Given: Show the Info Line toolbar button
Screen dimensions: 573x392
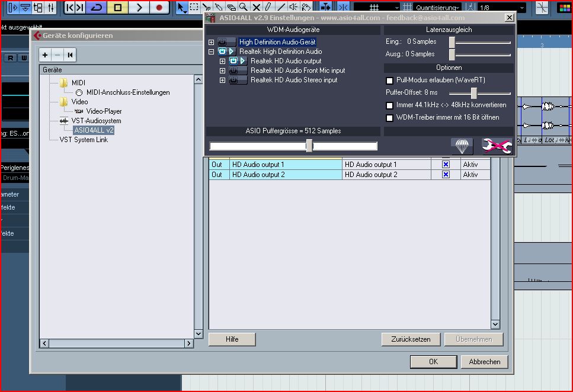Looking at the screenshot, I should pos(25,7).
